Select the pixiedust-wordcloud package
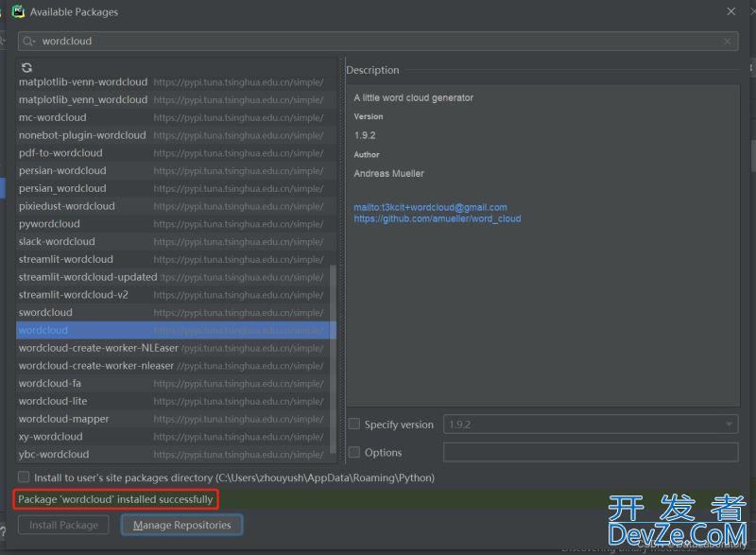This screenshot has width=756, height=555. coord(176,206)
